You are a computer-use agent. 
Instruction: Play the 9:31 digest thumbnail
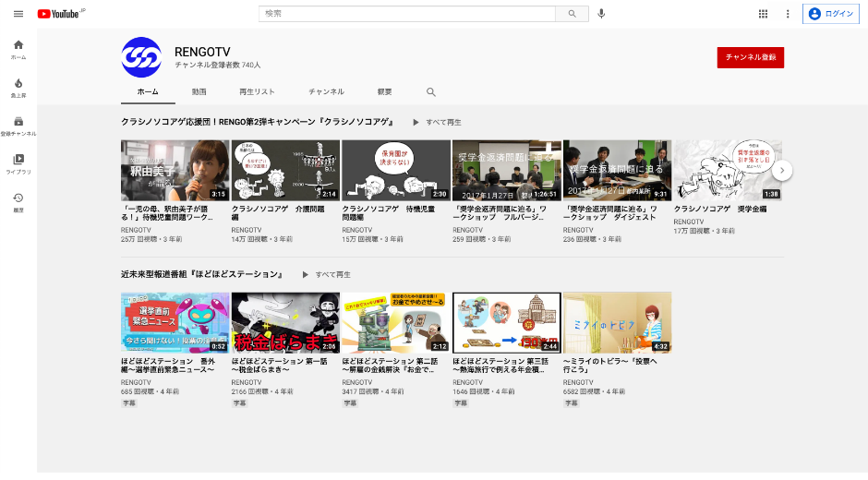coord(617,171)
